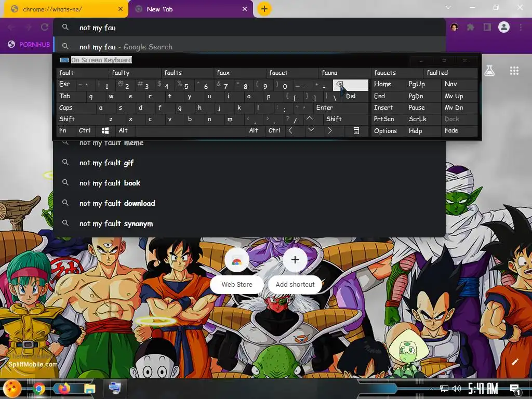Click the PgDn key
The width and height of the screenshot is (532, 399).
pyautogui.click(x=423, y=96)
